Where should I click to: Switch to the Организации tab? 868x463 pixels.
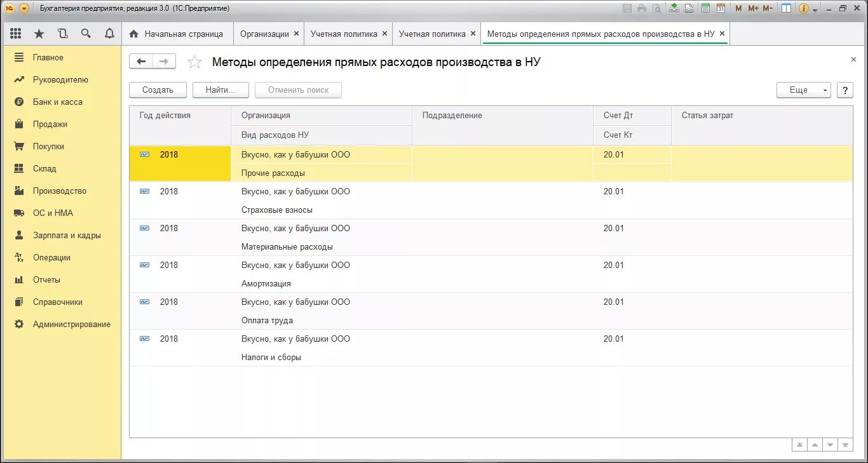point(264,34)
